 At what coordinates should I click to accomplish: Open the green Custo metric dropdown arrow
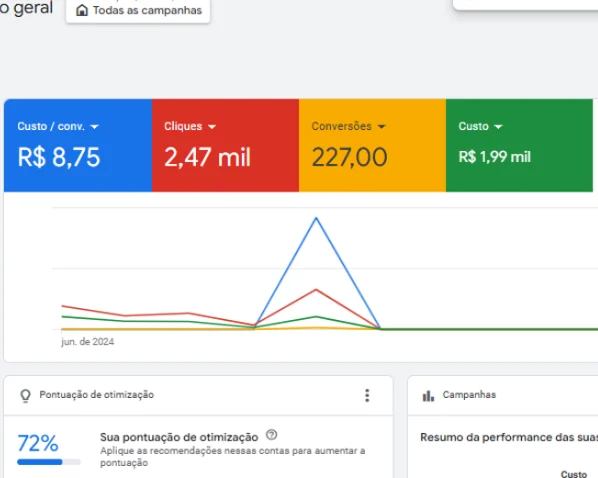498,127
